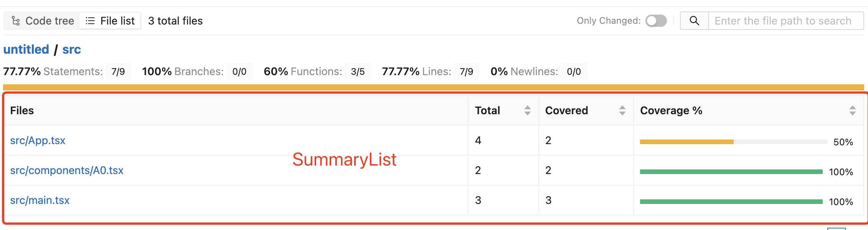
Task: Click the src breadcrumb link
Action: point(71,49)
